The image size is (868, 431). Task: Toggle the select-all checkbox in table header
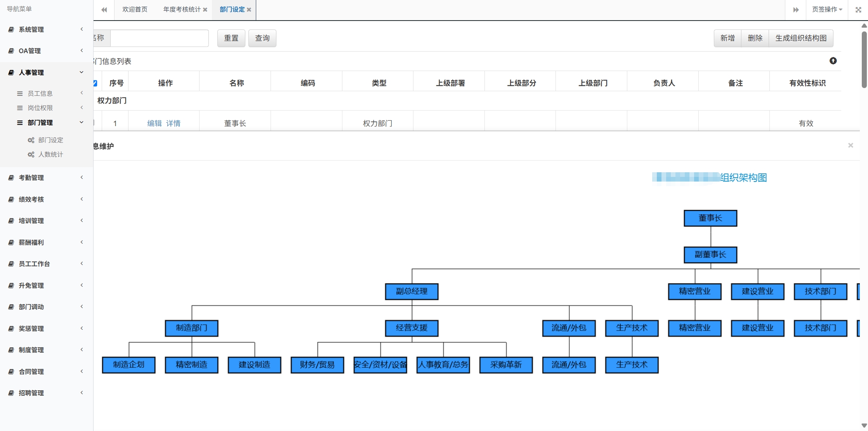click(95, 83)
